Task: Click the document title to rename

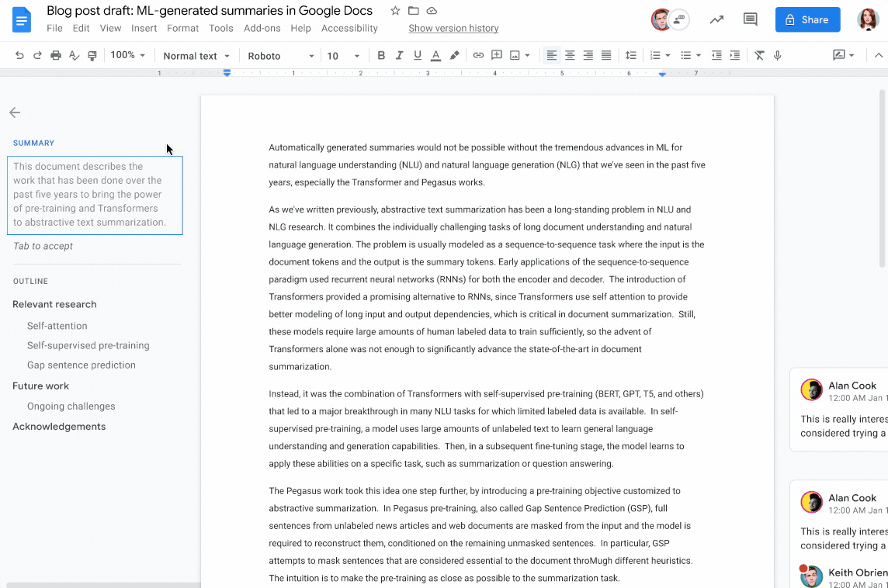Action: click(x=209, y=11)
